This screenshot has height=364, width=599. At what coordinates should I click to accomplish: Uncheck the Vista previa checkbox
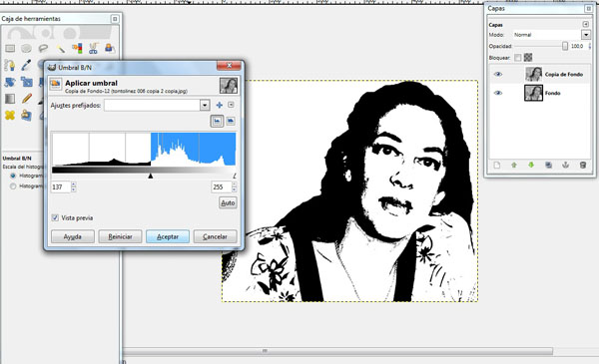coord(55,217)
